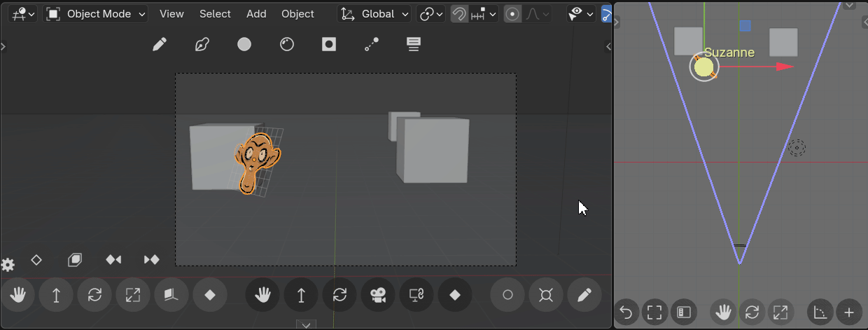The image size is (868, 330).
Task: Click the stacked squares duplicate icon
Action: [x=75, y=260]
